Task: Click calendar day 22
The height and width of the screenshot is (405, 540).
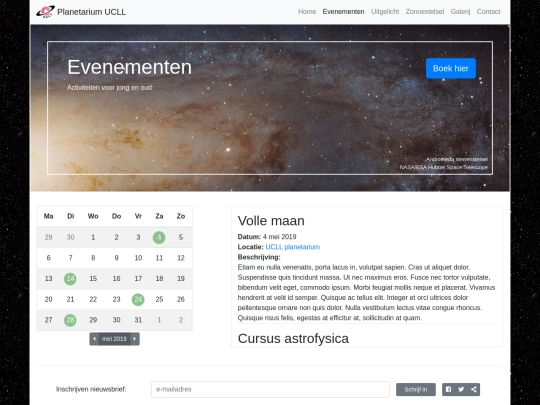Action: coord(93,299)
